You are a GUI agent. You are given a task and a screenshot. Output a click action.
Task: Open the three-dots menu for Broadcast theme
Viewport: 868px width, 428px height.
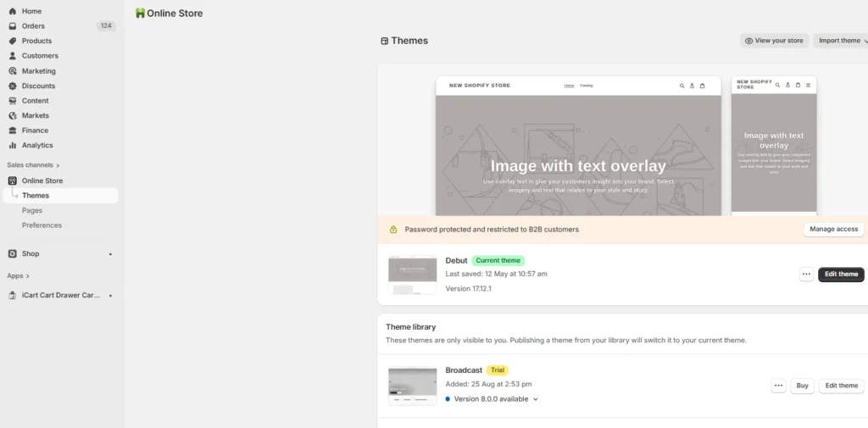(778, 386)
